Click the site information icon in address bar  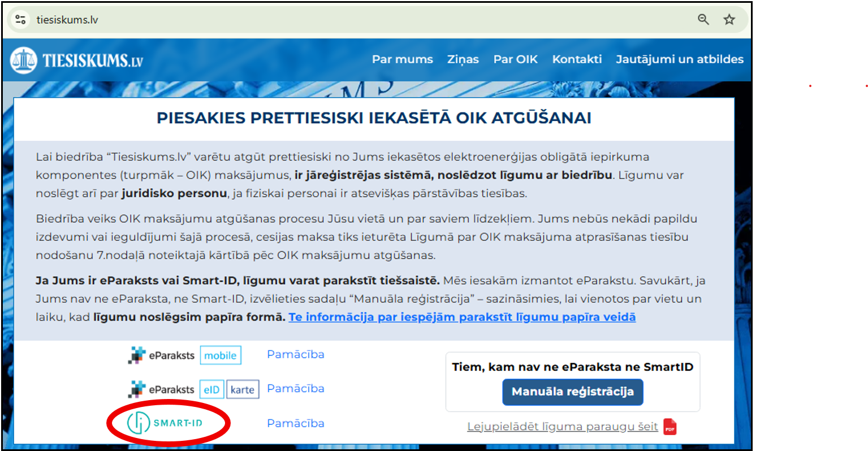point(21,20)
